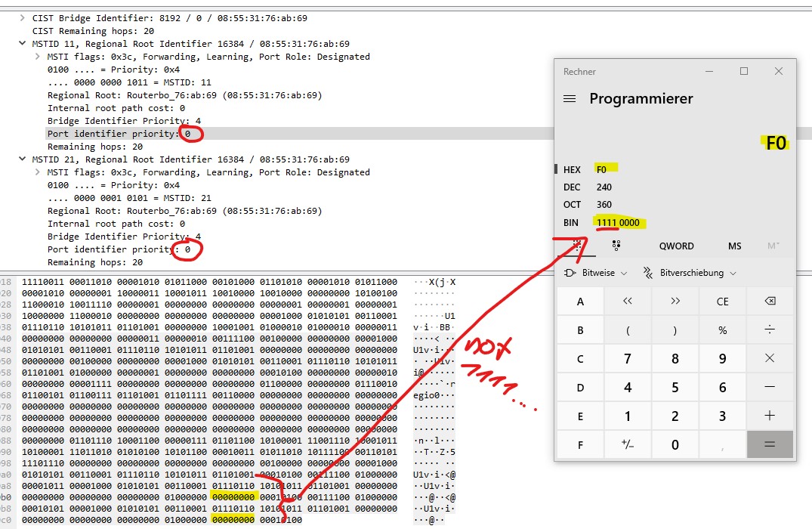Click the backspace key in the calculator

point(770,301)
